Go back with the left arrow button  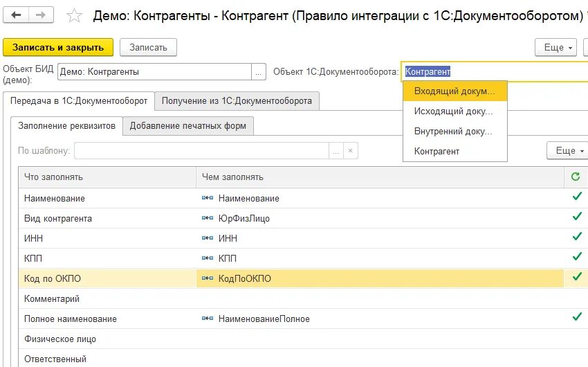pyautogui.click(x=16, y=15)
